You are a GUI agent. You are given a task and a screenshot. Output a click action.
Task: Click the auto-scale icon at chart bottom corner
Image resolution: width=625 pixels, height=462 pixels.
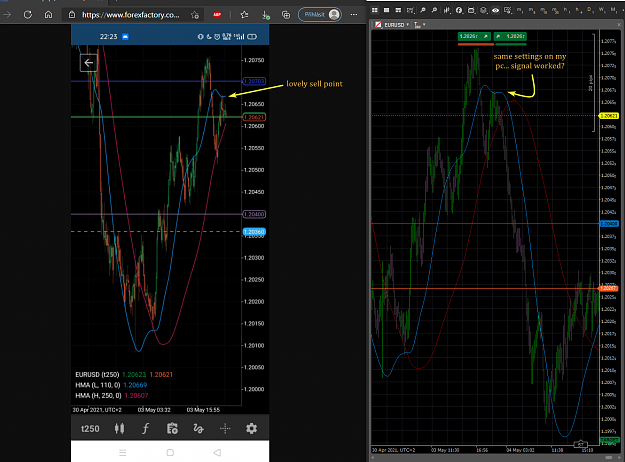580,444
